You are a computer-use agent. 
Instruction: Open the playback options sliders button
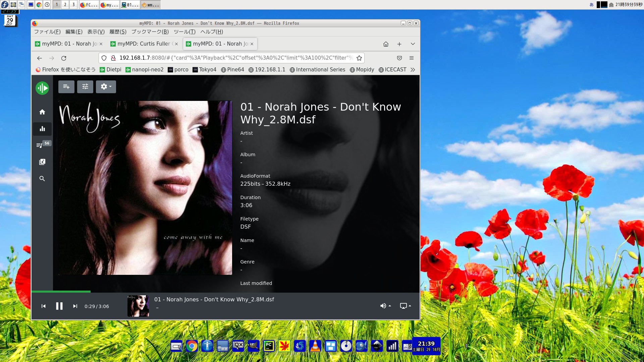pos(85,87)
